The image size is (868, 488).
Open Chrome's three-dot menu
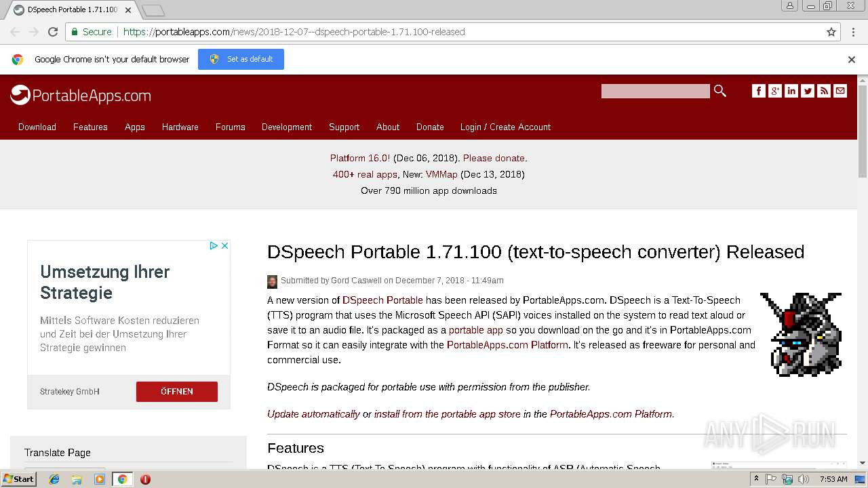852,32
